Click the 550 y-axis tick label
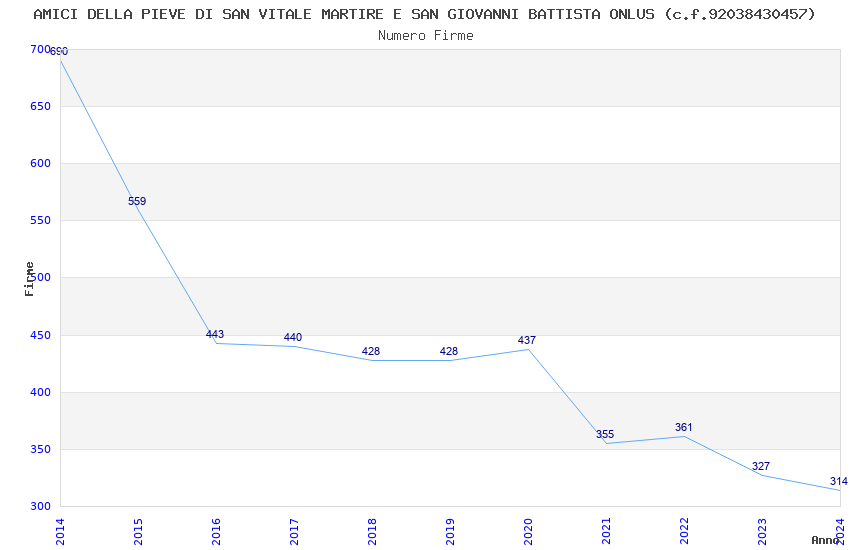Viewport: 850px width, 550px height. coord(41,220)
